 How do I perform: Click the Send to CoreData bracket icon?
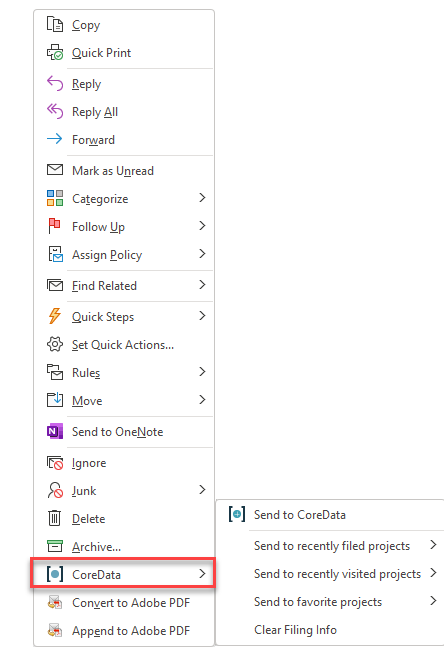[237, 514]
